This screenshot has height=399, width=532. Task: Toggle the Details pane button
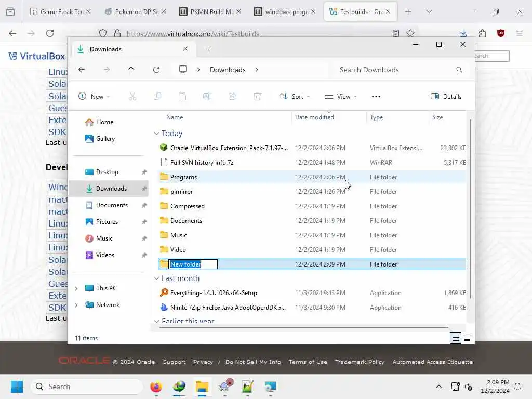pyautogui.click(x=446, y=96)
